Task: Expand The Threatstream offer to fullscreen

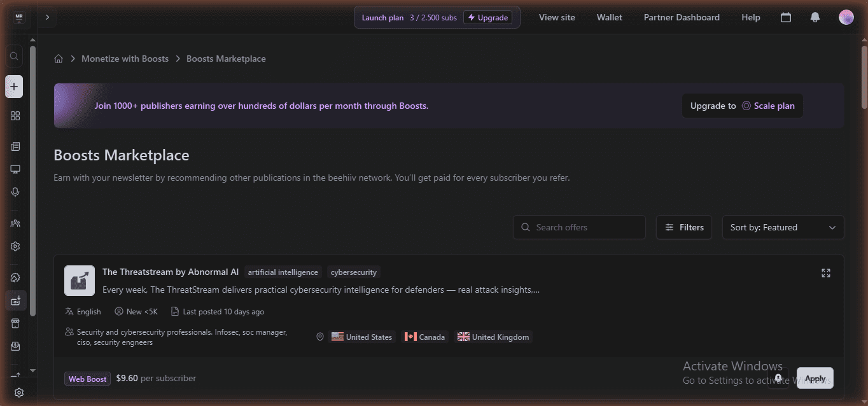Action: coord(826,273)
